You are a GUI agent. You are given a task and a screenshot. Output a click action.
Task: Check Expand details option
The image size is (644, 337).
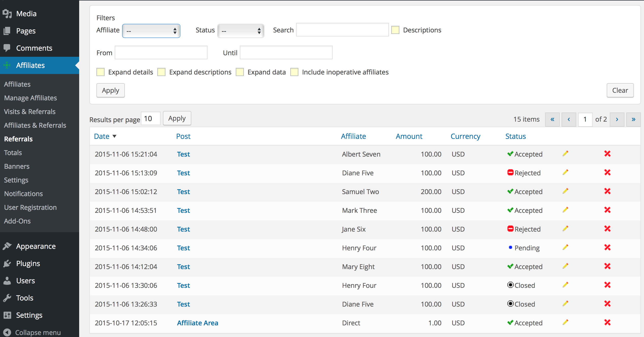coord(100,72)
